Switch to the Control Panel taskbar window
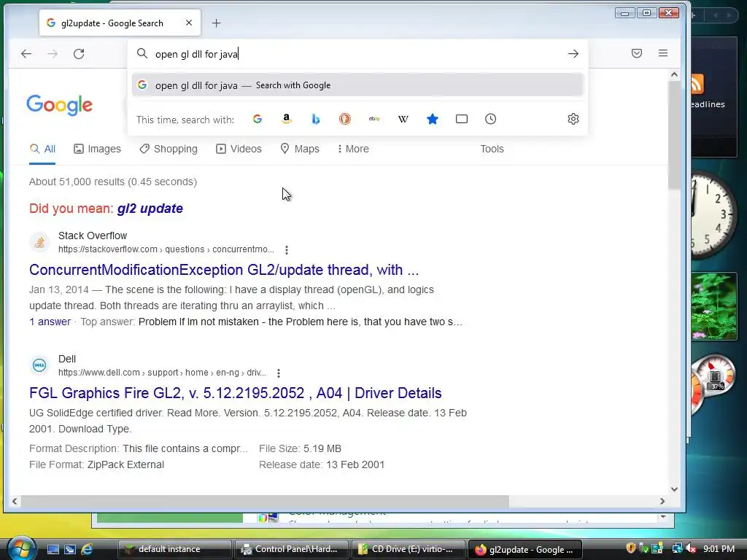 [x=291, y=549]
